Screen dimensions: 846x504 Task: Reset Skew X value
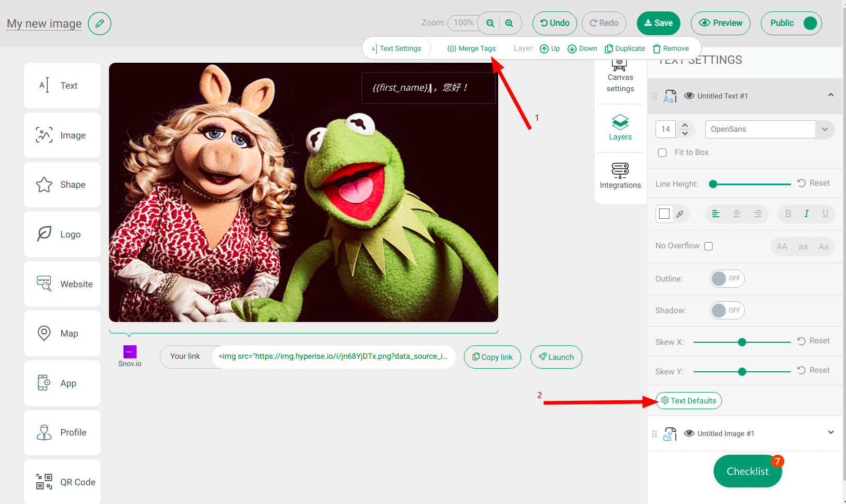coord(814,341)
